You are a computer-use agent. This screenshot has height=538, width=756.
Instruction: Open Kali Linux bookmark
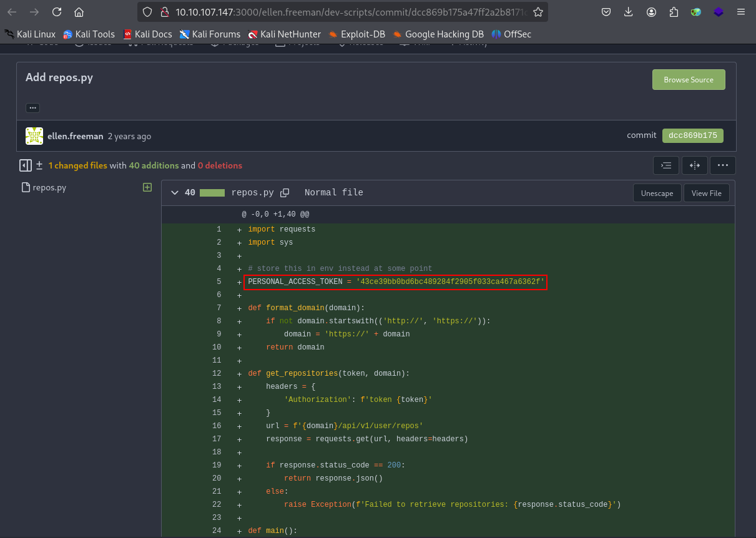31,34
